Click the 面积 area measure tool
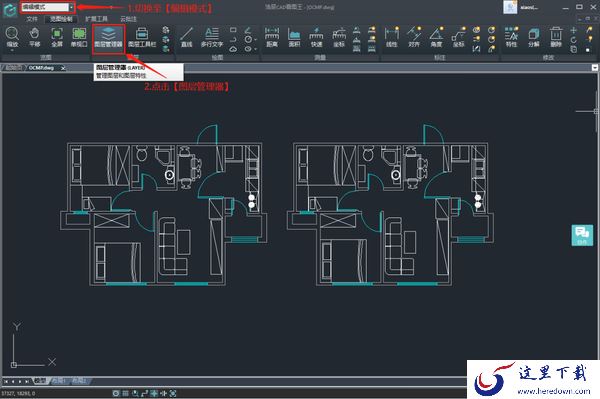Viewport: 600px width, 399px height. click(294, 37)
